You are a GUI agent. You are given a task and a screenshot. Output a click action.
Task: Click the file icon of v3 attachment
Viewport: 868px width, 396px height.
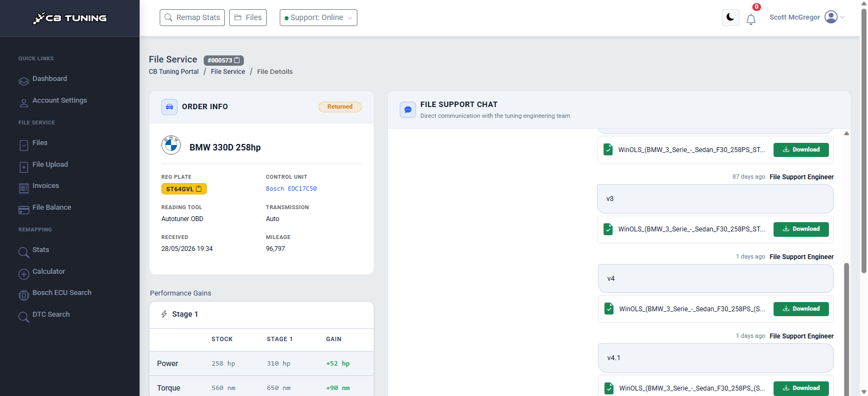(608, 229)
